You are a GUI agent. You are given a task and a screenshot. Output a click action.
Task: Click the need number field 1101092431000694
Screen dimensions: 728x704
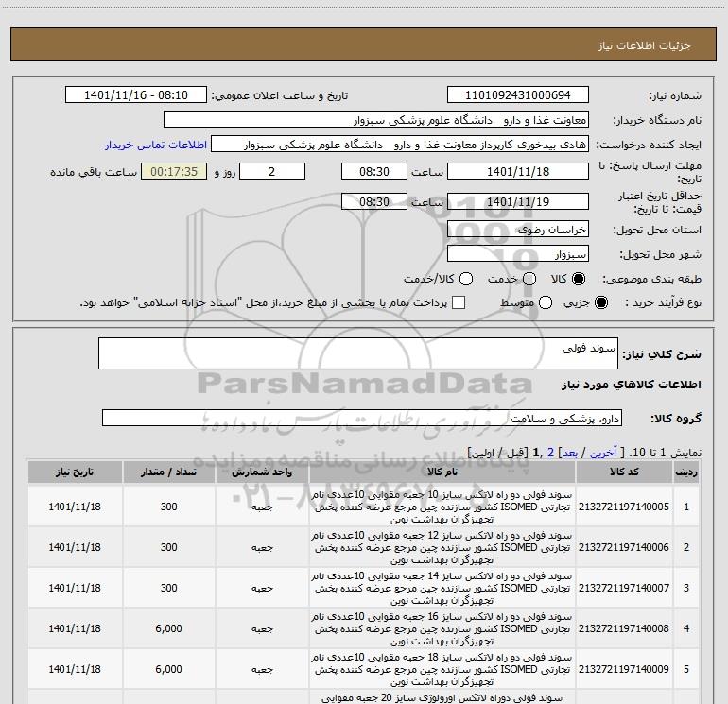click(x=518, y=95)
